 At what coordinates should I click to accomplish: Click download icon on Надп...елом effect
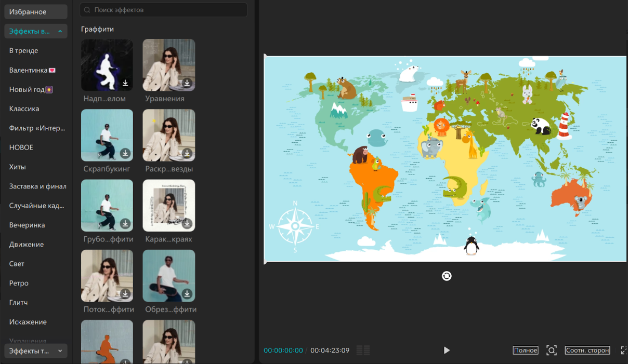[125, 83]
